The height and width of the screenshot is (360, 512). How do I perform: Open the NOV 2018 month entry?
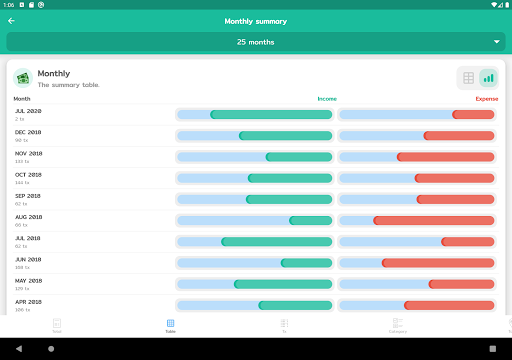click(256, 157)
